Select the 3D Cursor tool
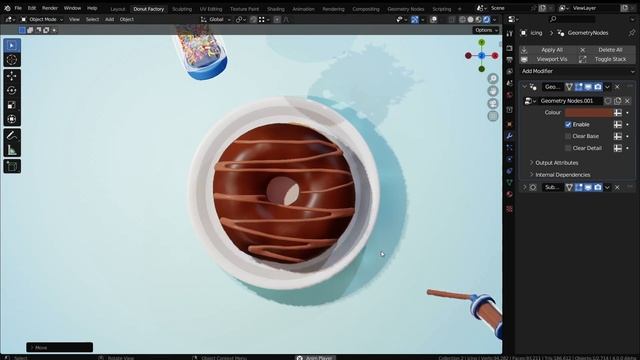 (12, 60)
